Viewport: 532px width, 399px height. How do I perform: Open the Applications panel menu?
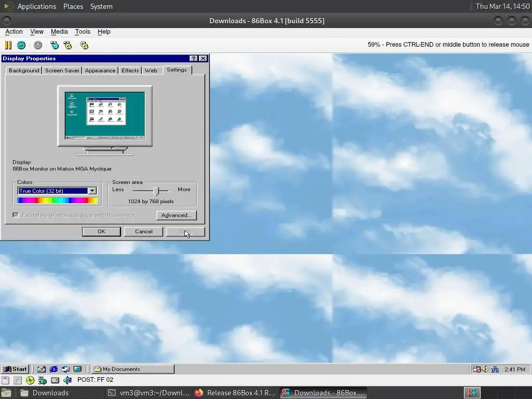point(37,6)
